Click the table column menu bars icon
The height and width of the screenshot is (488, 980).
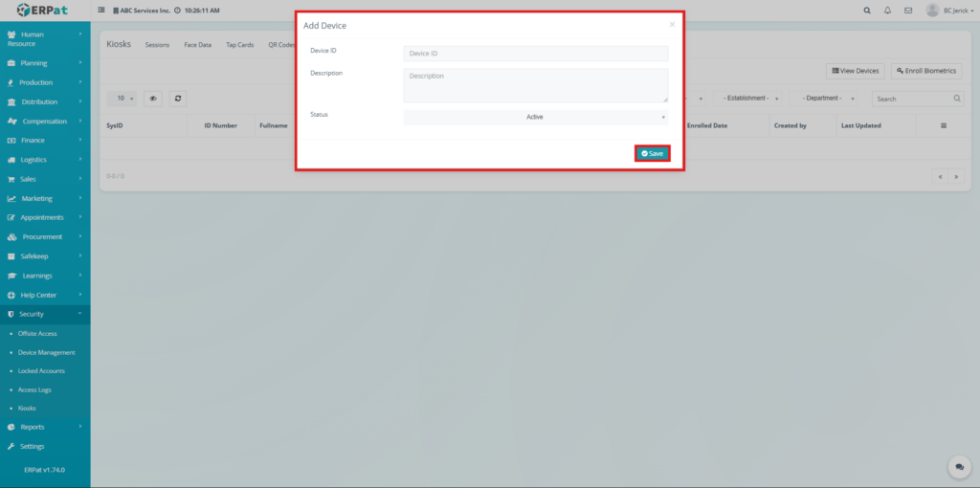[944, 125]
